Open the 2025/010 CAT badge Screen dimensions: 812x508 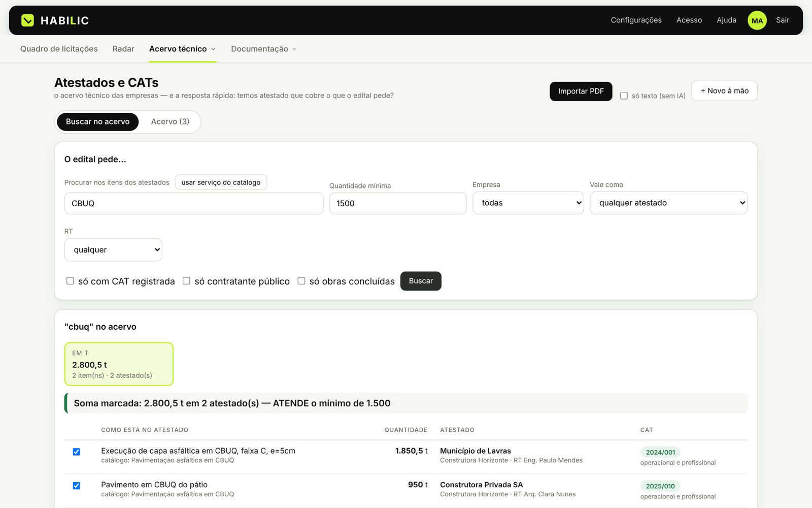click(x=660, y=486)
